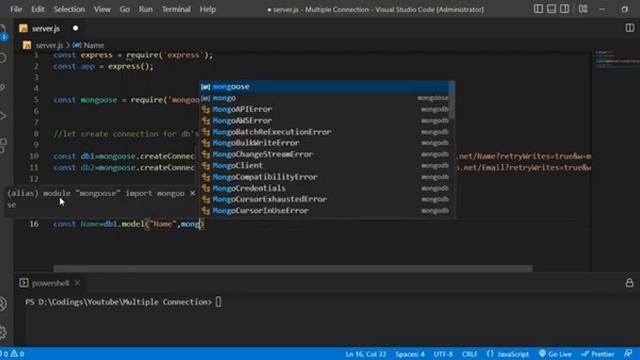Choose MongoAWSError suggestion

pos(324,121)
